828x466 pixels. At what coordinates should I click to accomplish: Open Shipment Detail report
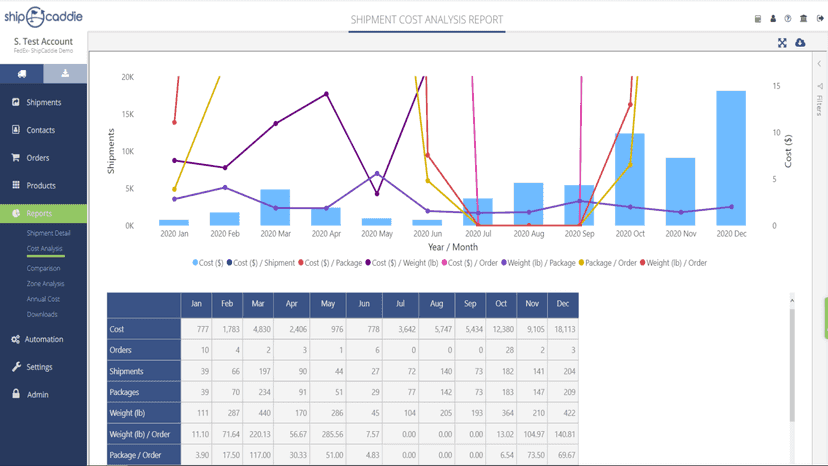[x=49, y=233]
